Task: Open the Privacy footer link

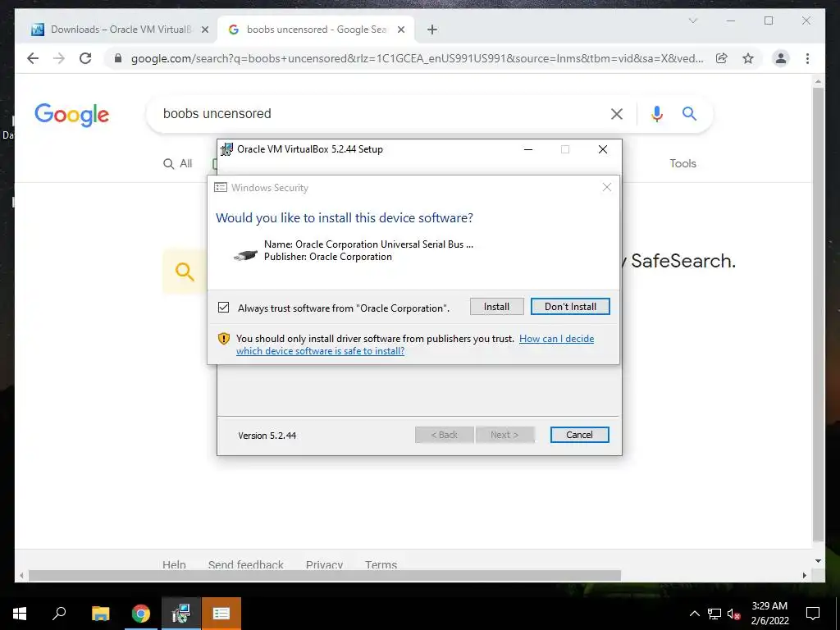Action: tap(324, 564)
